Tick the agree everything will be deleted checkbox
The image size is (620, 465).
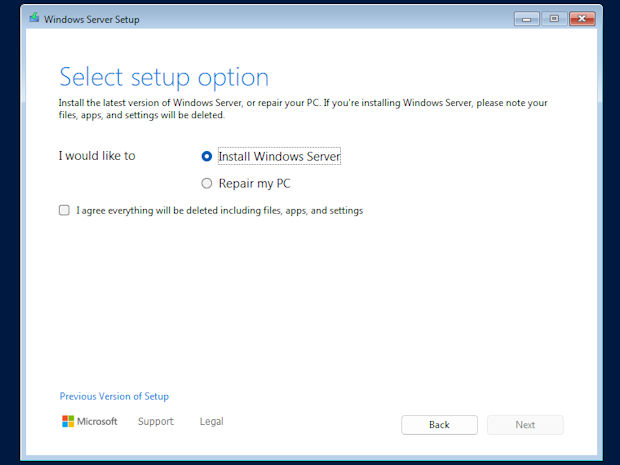(64, 210)
